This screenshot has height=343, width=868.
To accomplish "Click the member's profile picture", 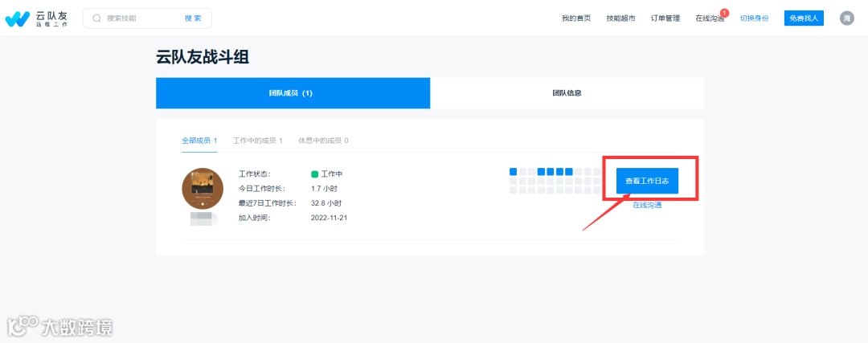I will pos(203,189).
